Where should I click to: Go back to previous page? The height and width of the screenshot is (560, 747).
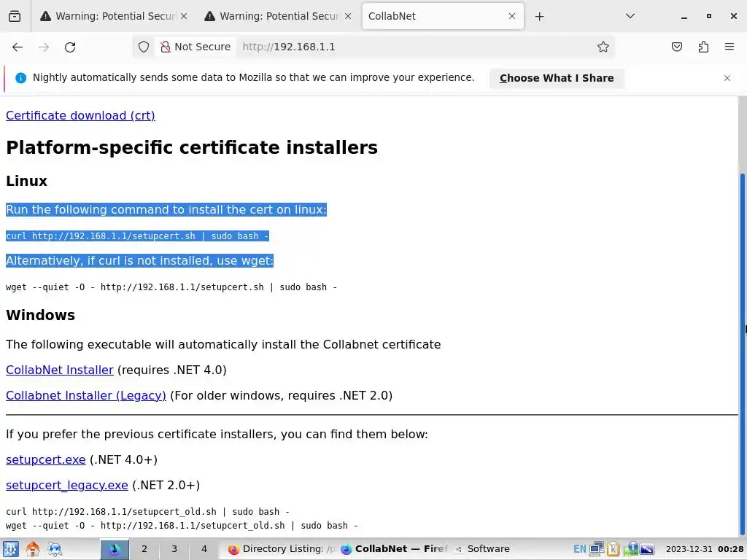point(18,47)
